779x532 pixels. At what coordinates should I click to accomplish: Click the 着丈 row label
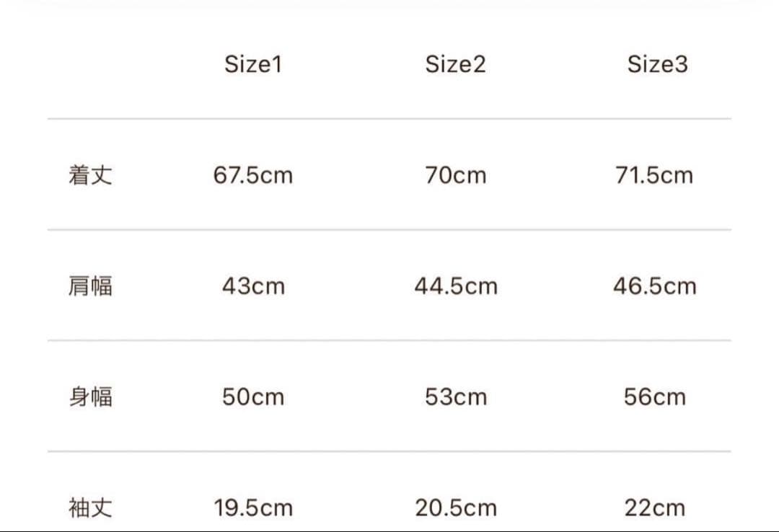pyautogui.click(x=90, y=175)
